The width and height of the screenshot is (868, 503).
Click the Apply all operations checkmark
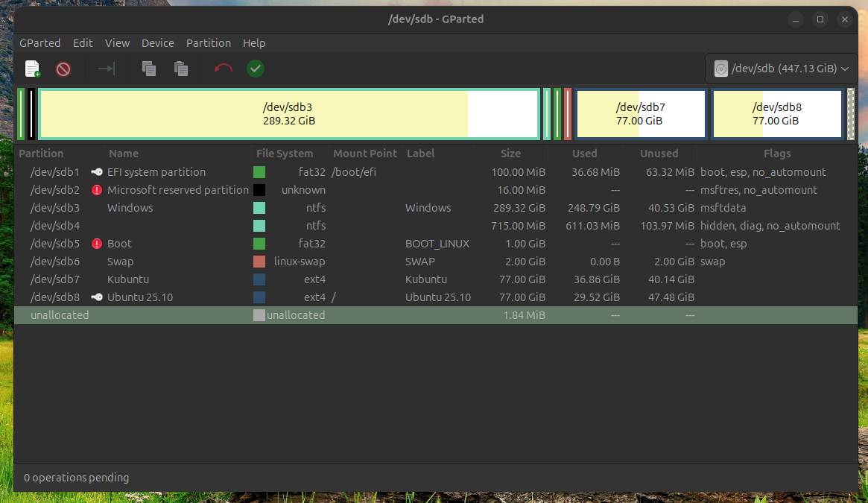click(x=256, y=69)
